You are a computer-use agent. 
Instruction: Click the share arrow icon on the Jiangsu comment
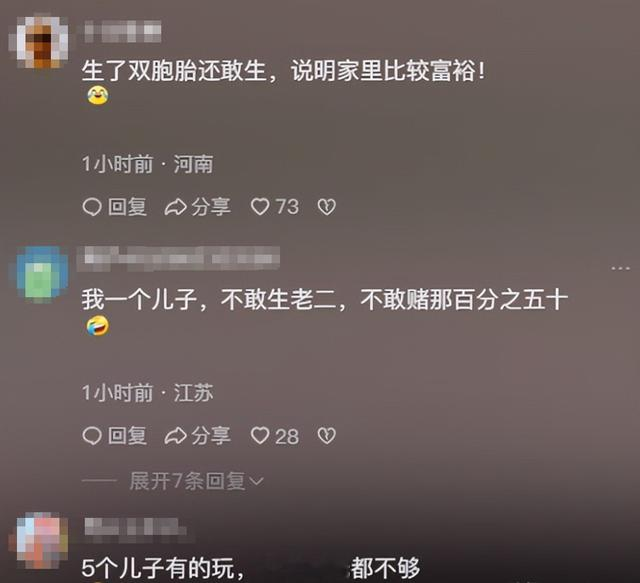pyautogui.click(x=176, y=436)
